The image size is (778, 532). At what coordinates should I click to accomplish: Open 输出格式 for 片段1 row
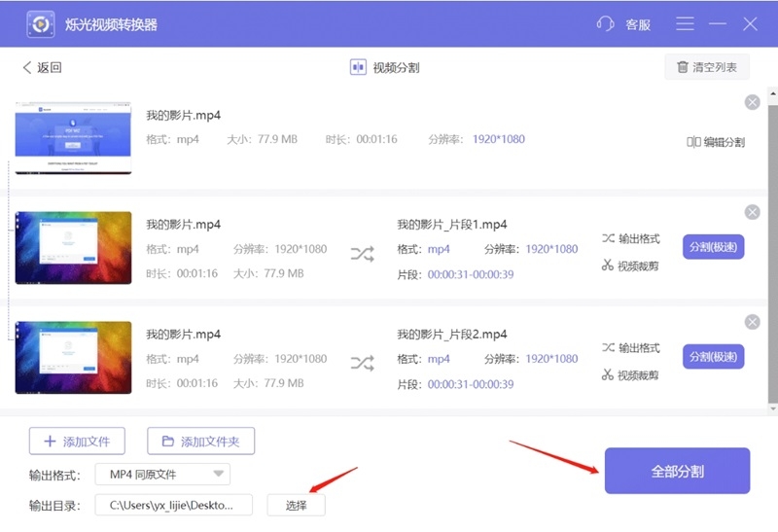tap(631, 238)
